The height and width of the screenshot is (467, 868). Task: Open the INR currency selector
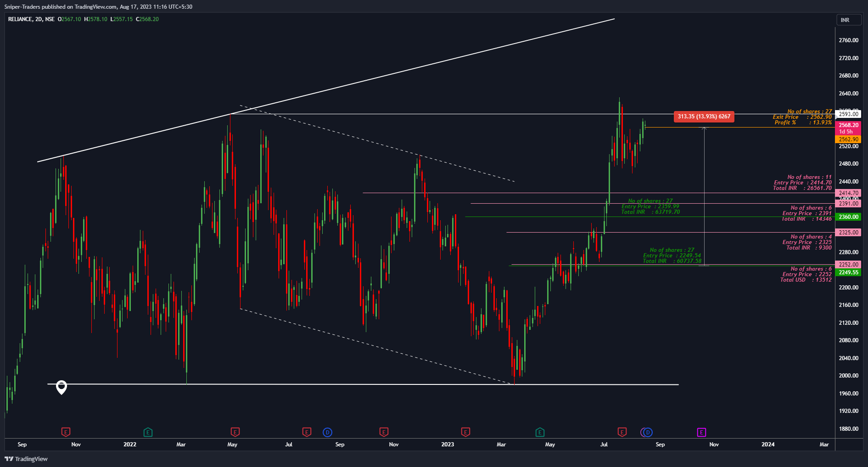[848, 20]
